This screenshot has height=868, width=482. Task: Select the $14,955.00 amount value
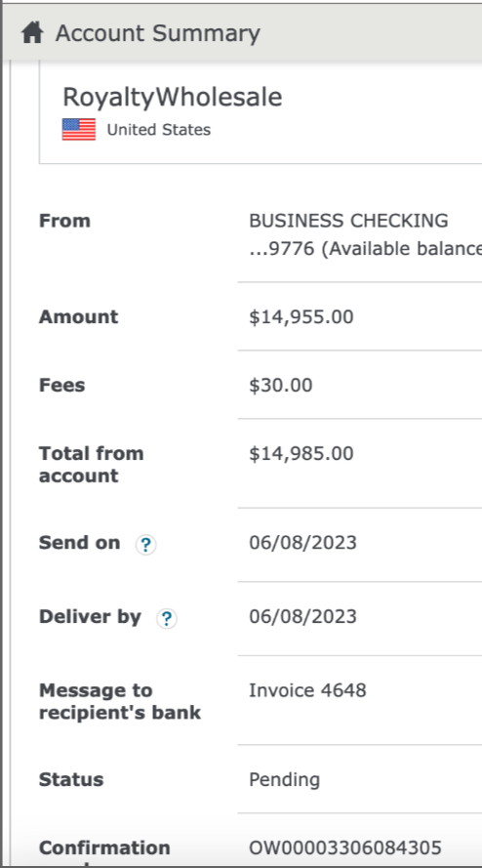point(301,317)
